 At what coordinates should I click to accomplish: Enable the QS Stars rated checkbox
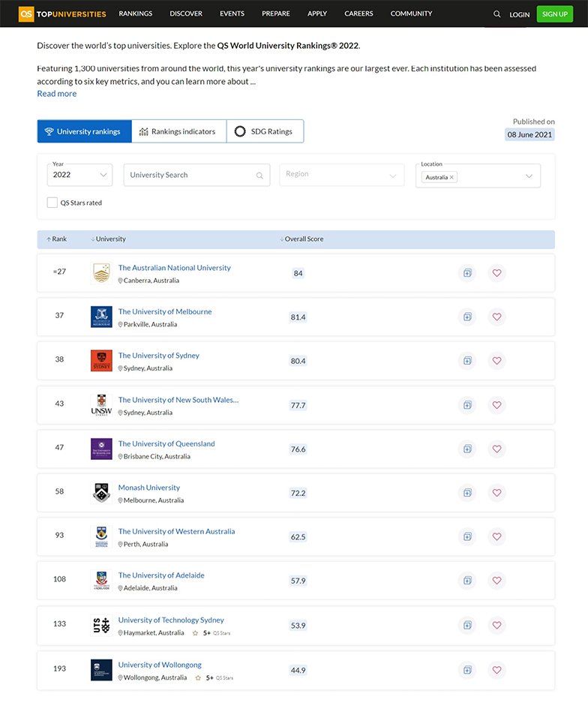(x=52, y=203)
